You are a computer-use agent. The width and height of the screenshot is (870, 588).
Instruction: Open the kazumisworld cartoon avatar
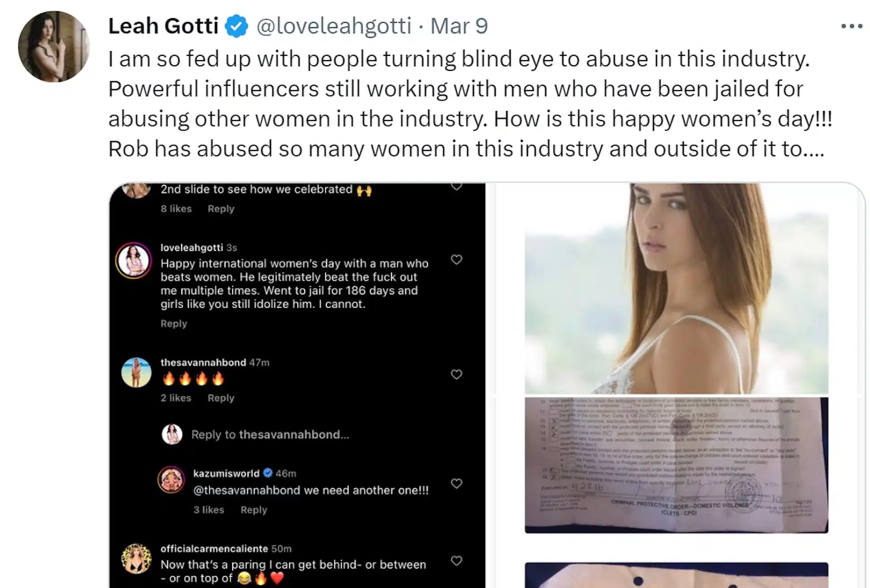(171, 480)
